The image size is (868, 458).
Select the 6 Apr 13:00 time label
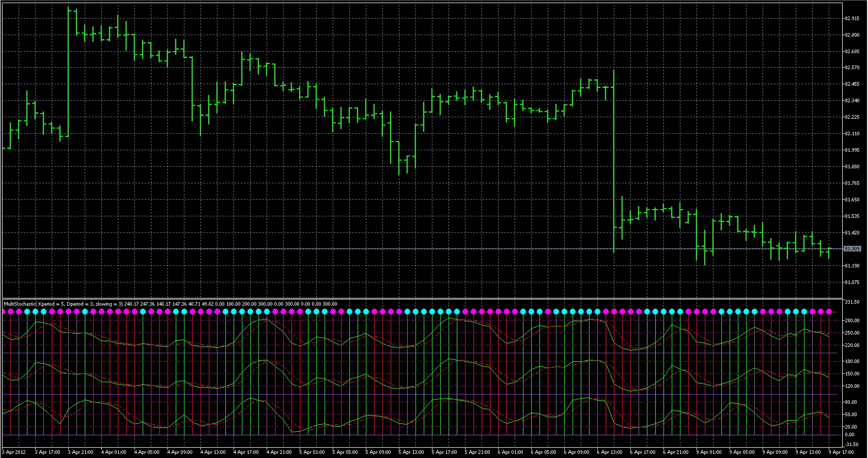tap(610, 452)
